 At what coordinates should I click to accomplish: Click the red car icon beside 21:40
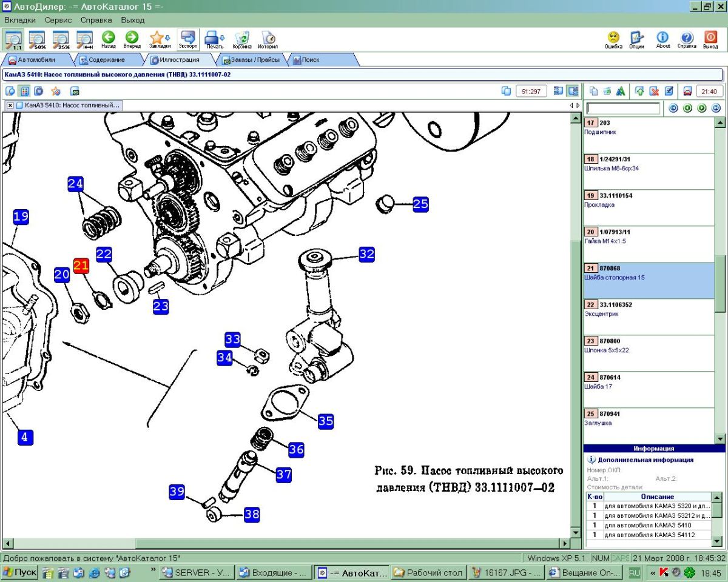[687, 91]
